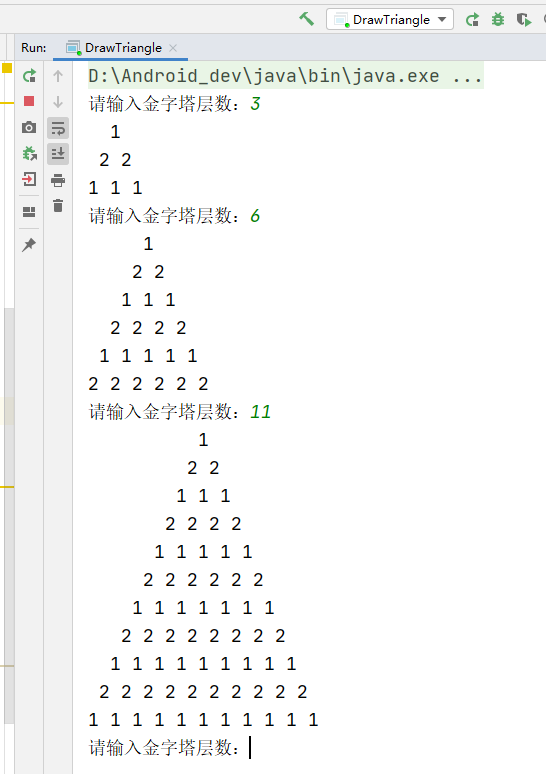Click the pyramid row of ten 2s
Viewport: 546px width, 774px height.
pos(203,692)
